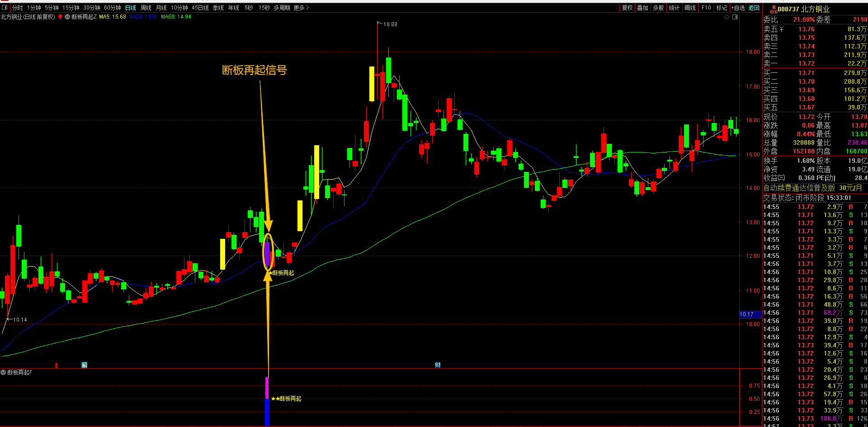Click the 多股 multi-stock button

pos(658,8)
